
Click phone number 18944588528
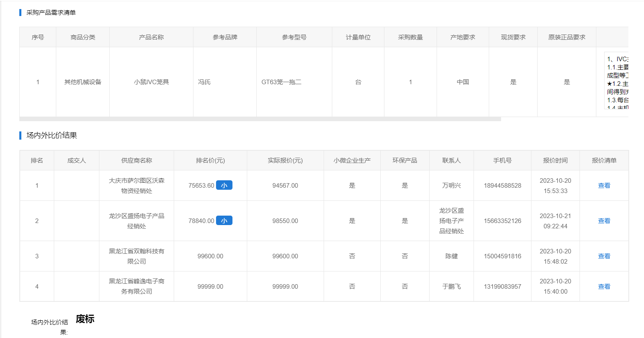(502, 186)
